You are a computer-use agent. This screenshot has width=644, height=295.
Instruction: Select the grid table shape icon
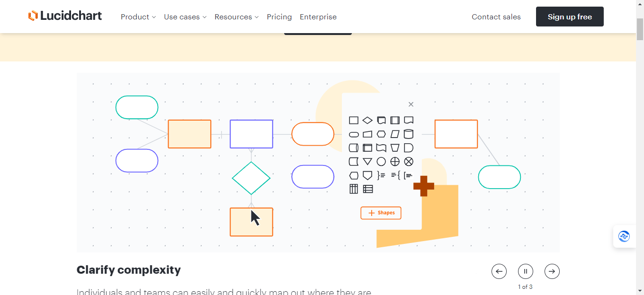[x=353, y=188]
